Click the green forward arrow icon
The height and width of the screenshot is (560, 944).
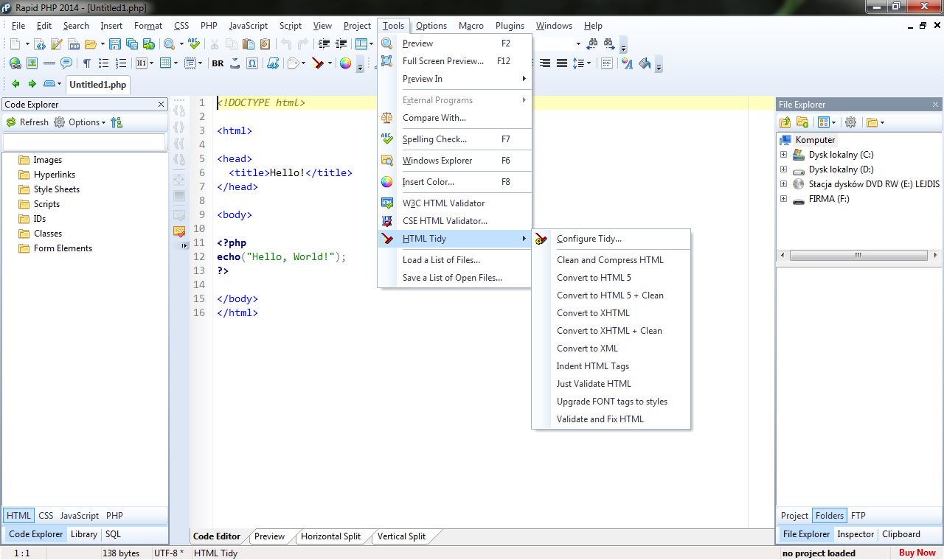coord(32,84)
